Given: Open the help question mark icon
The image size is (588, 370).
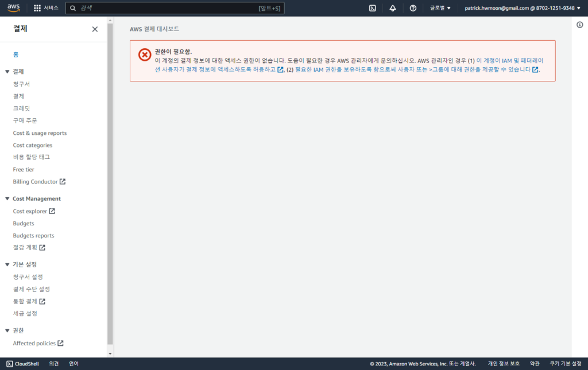Looking at the screenshot, I should [x=413, y=8].
